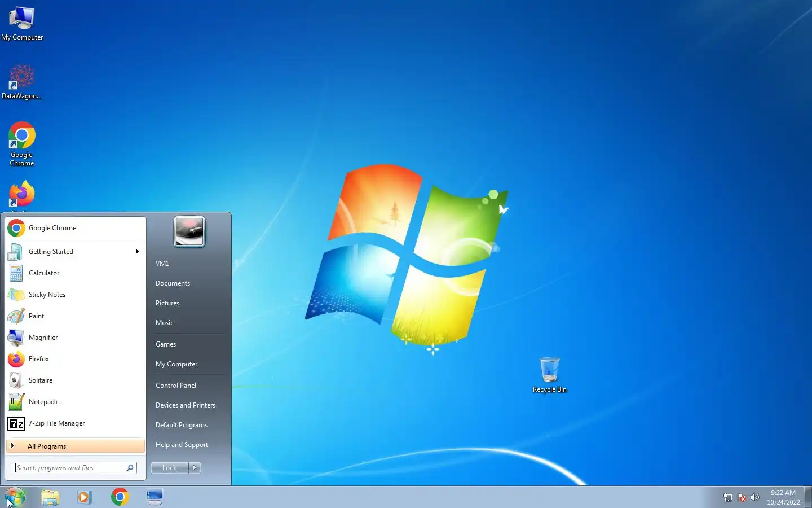
Task: Open My Computer desktop icon
Action: pyautogui.click(x=21, y=24)
